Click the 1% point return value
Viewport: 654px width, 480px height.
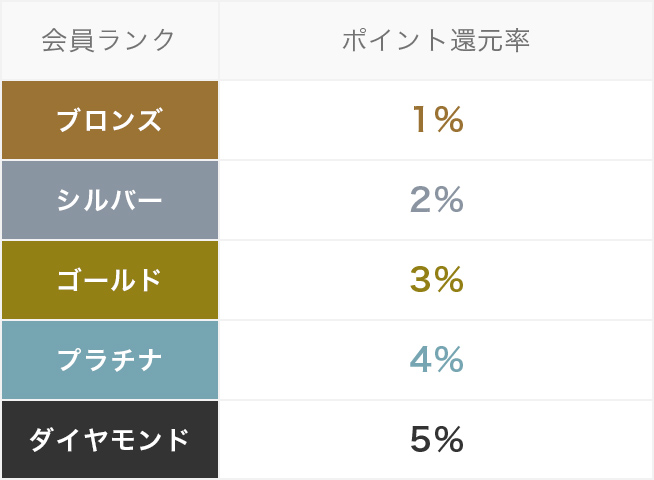(437, 120)
